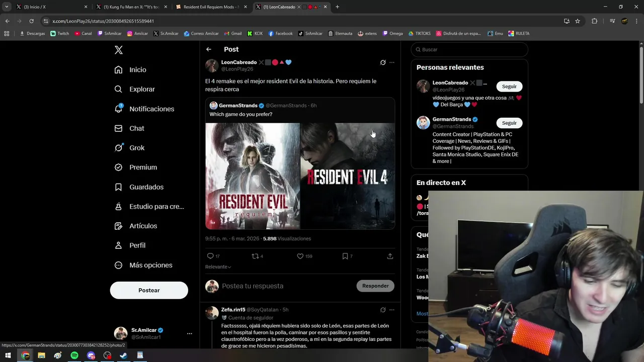Open Sr.Amilcar account menu dots
Image resolution: width=644 pixels, height=362 pixels.
point(190,333)
